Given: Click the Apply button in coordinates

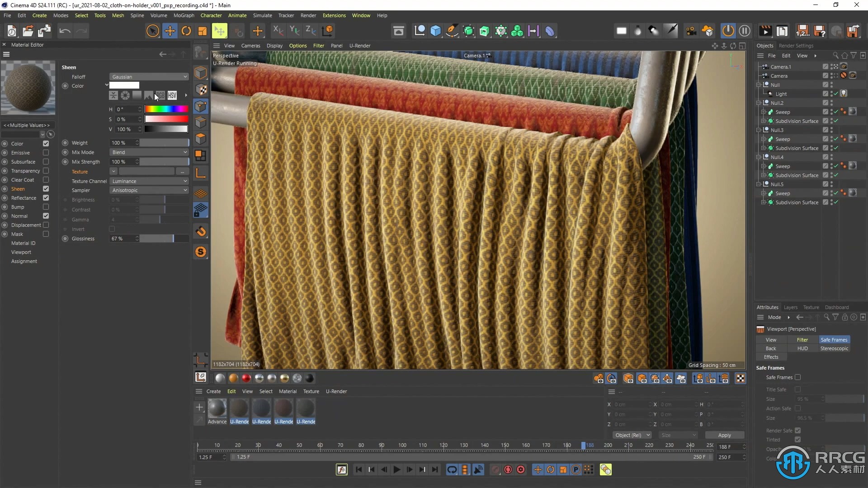Looking at the screenshot, I should (724, 435).
